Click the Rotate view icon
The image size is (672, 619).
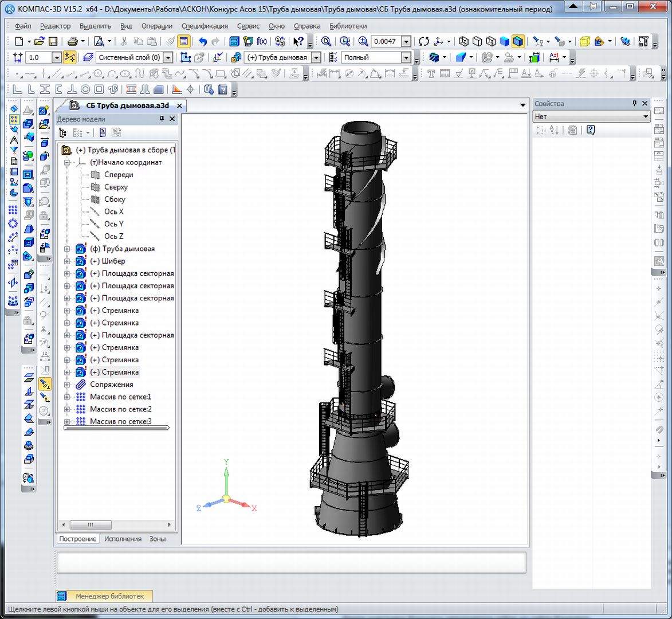click(424, 41)
